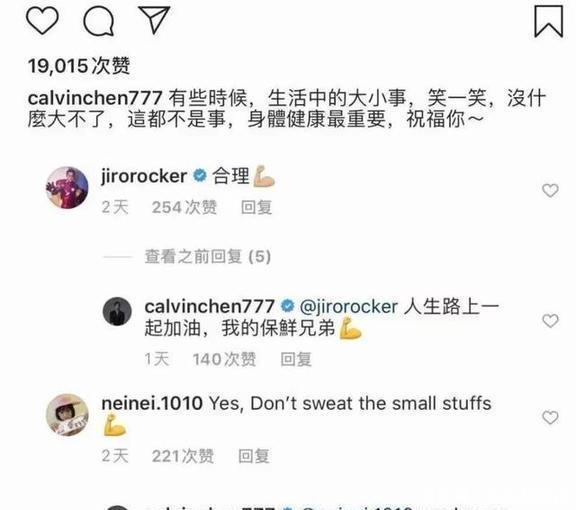Like calvinchen777's reply heart
This screenshot has width=576, height=510.
coord(550,321)
